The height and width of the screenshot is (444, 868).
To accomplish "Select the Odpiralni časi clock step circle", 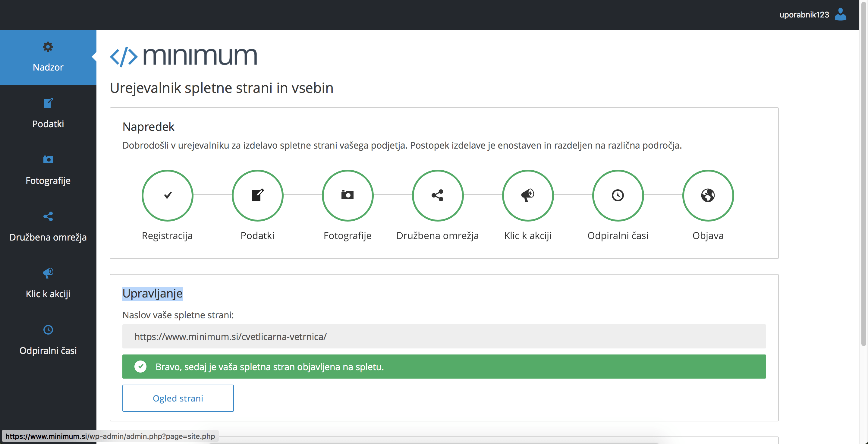I will click(x=618, y=195).
